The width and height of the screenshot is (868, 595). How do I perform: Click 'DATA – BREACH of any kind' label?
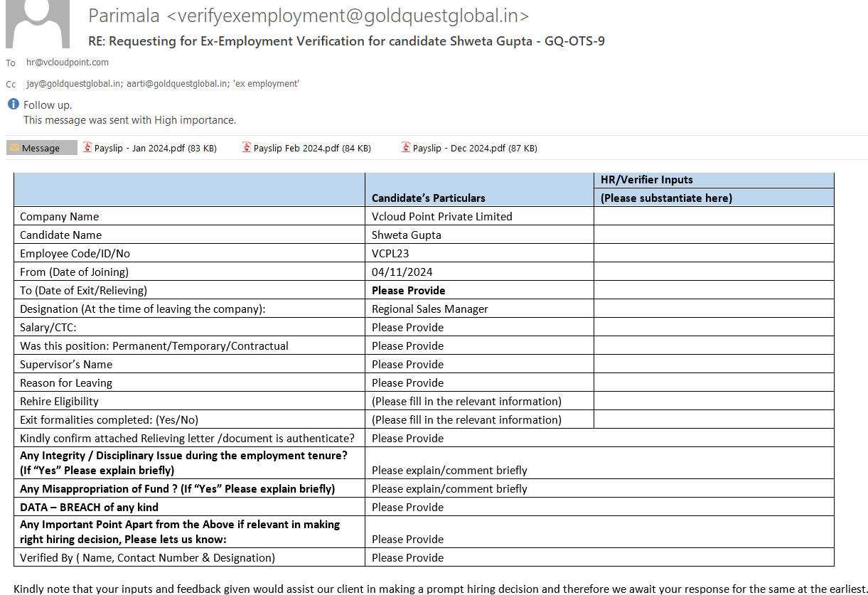click(x=90, y=508)
